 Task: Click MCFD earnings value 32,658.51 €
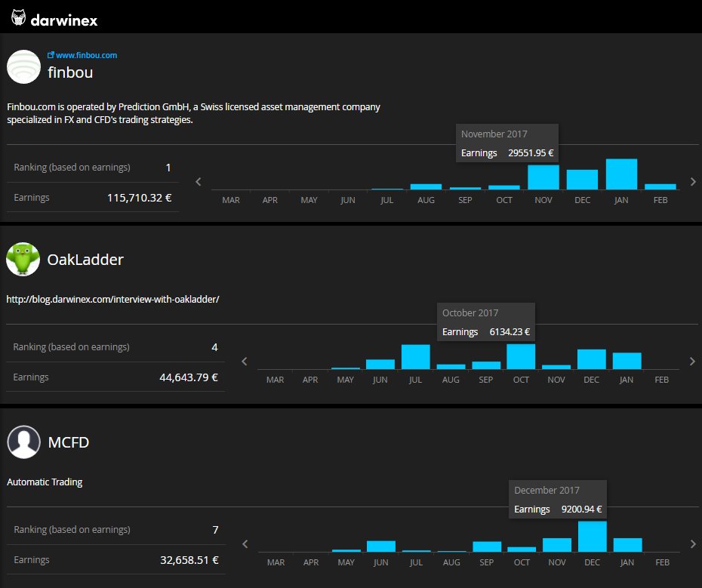point(189,560)
